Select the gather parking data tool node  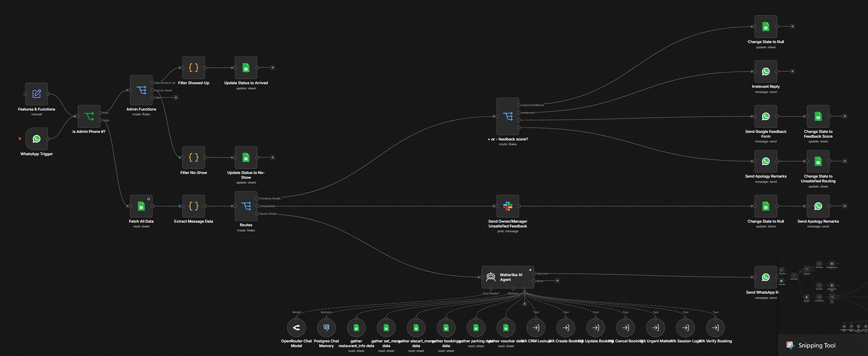pyautogui.click(x=476, y=327)
